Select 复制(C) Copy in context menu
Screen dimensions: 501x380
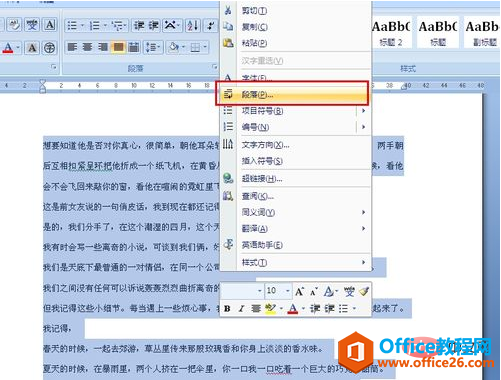click(x=295, y=27)
